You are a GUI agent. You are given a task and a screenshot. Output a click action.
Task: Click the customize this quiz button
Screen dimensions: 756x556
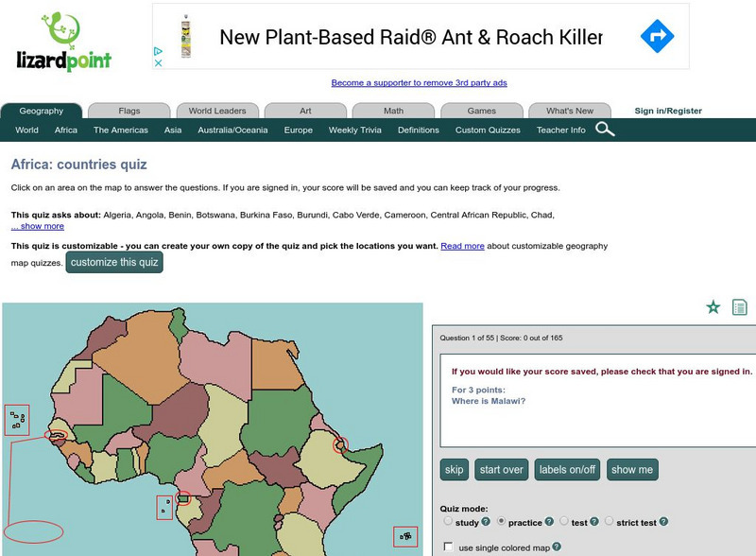click(x=114, y=263)
